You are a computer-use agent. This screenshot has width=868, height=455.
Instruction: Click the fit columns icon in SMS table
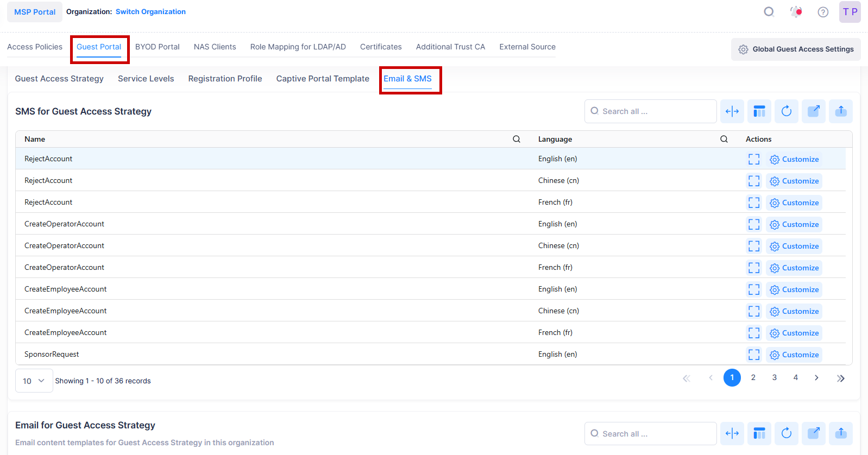coord(732,111)
